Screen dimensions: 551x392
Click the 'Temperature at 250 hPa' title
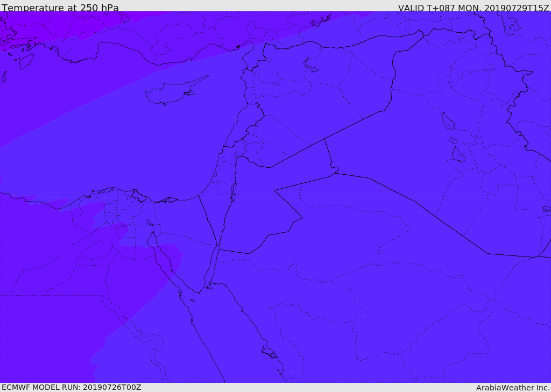click(x=60, y=8)
